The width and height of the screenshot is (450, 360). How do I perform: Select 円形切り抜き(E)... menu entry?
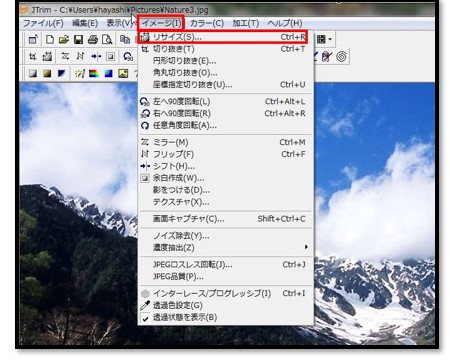(226, 61)
